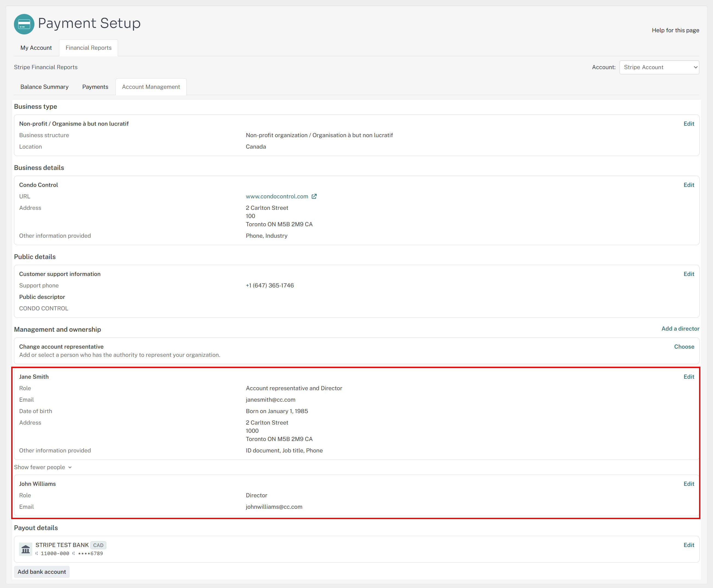Click the Management and ownership section heading
The height and width of the screenshot is (588, 713).
point(58,330)
